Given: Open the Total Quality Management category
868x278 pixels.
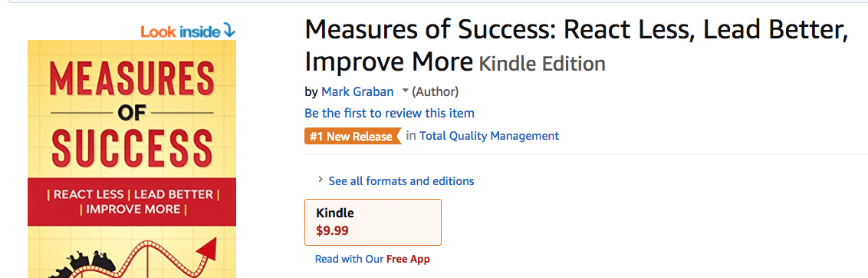Looking at the screenshot, I should point(489,135).
